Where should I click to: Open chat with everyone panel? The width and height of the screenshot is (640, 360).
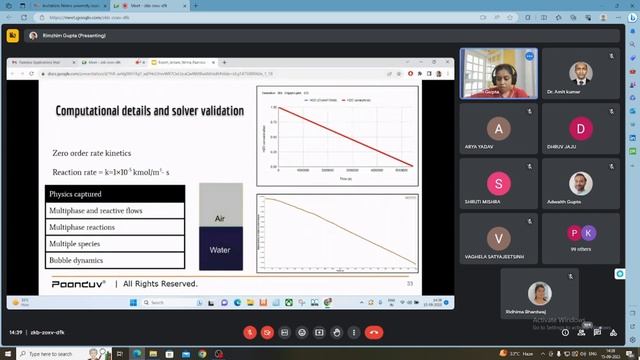(x=597, y=333)
